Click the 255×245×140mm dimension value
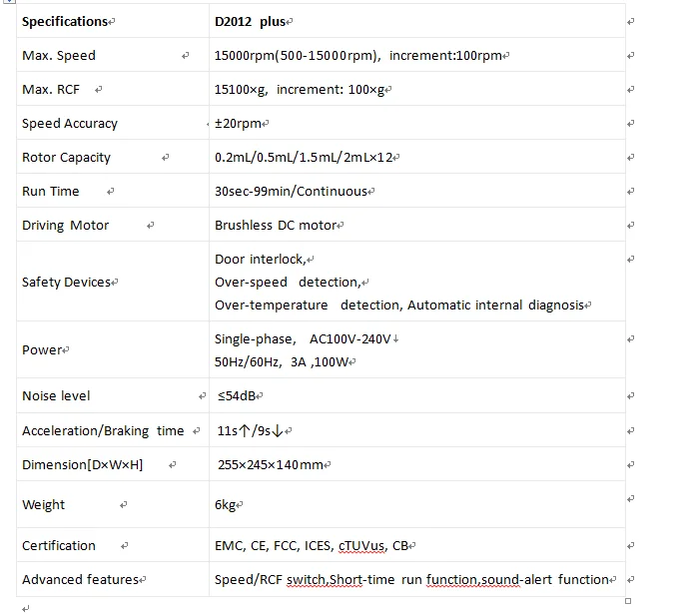This screenshot has width=685, height=616. point(271,465)
